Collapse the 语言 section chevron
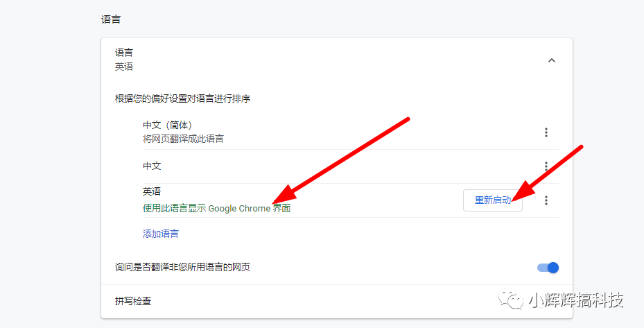 click(551, 60)
